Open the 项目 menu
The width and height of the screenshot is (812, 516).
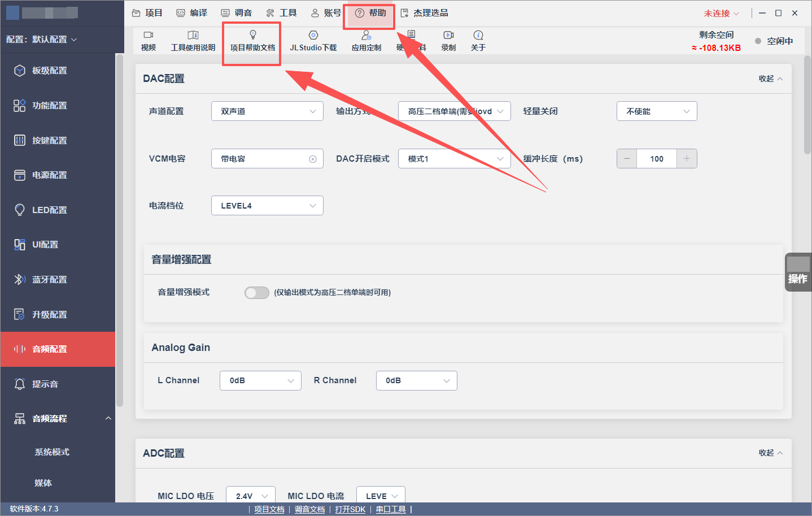tap(147, 13)
